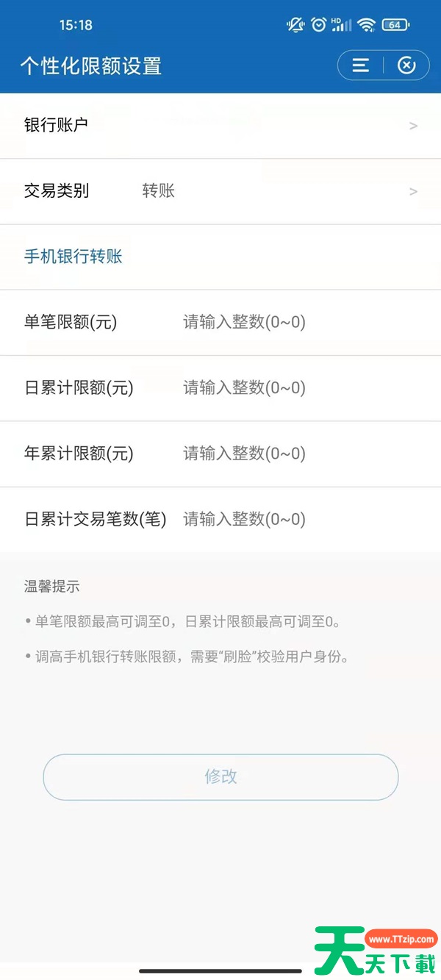
Task: Tap the muted notifications icon in the status bar
Action: [x=294, y=24]
